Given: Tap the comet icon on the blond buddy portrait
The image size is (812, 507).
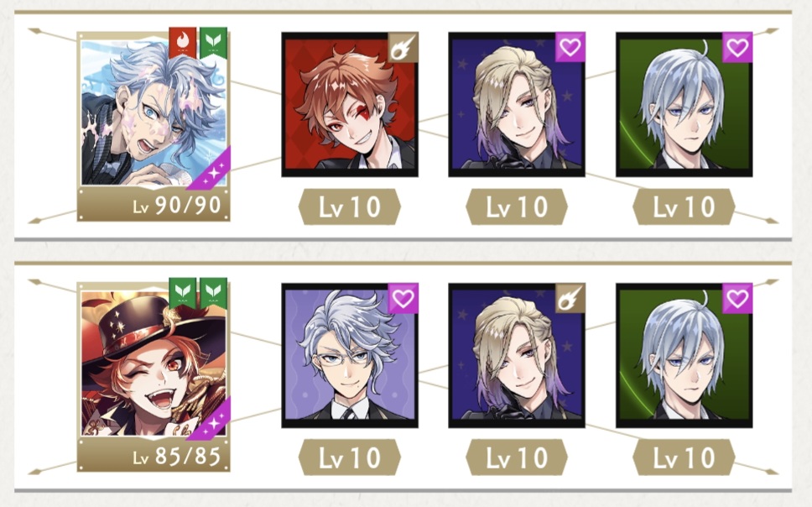Looking at the screenshot, I should tap(570, 298).
